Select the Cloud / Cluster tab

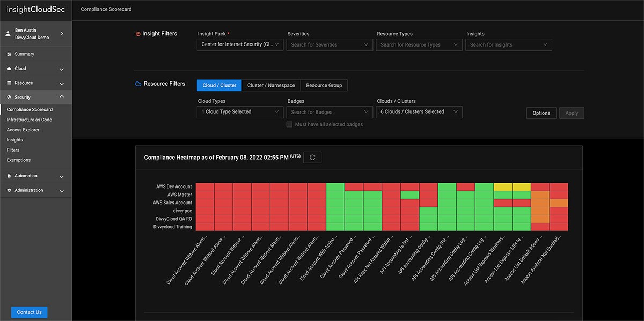[219, 85]
